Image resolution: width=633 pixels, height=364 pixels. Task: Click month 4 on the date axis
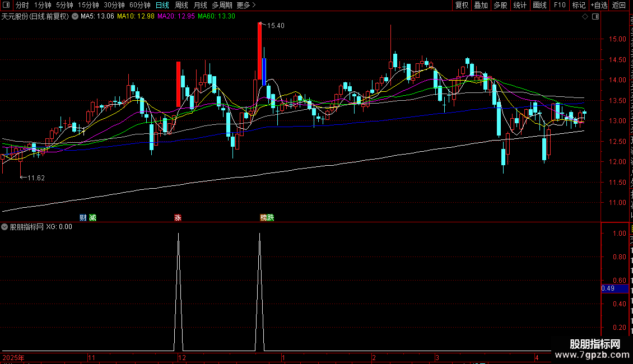click(x=537, y=357)
